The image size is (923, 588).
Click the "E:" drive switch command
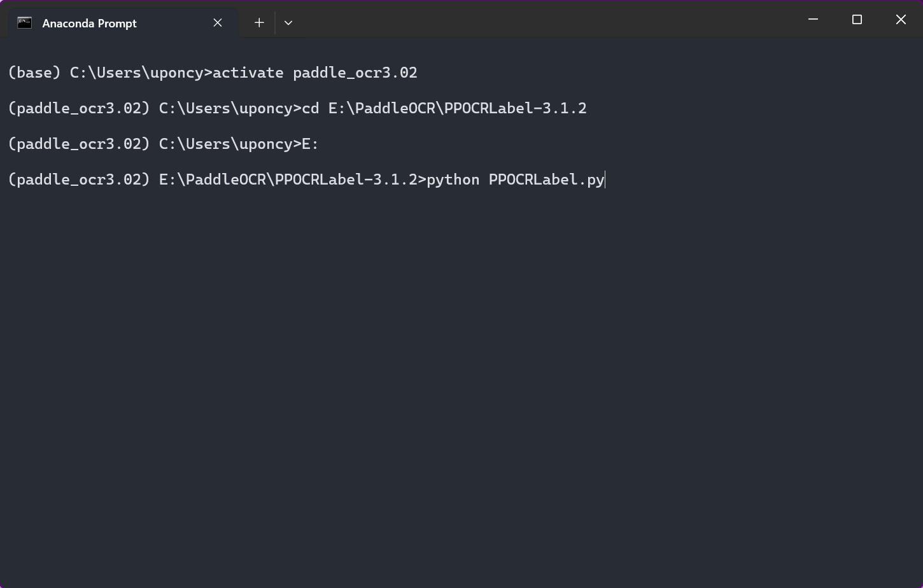[x=310, y=144]
